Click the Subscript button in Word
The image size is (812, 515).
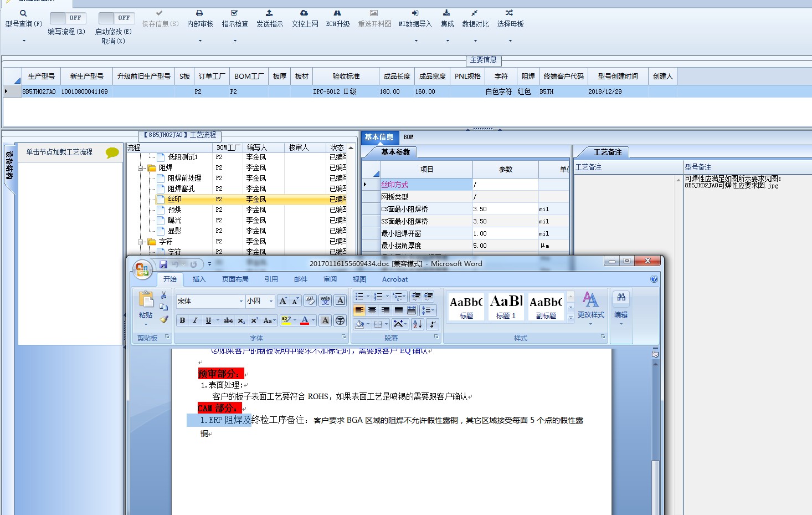coord(241,320)
